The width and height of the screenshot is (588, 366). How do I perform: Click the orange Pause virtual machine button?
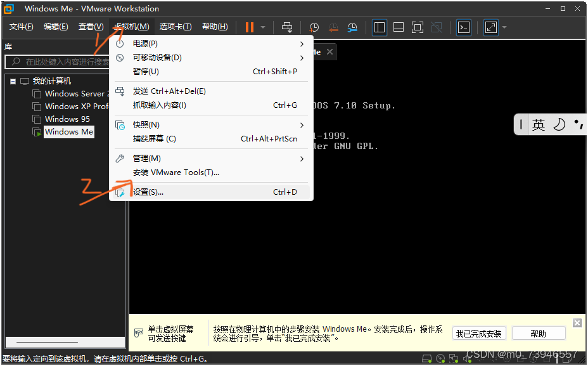pos(250,27)
